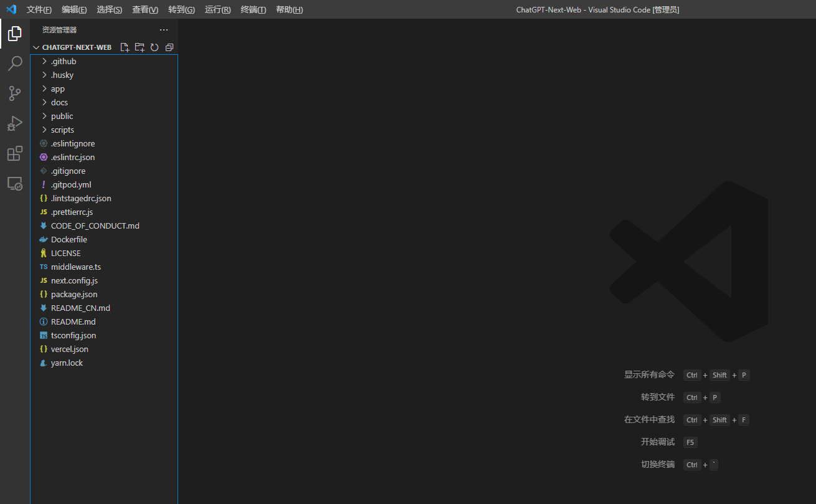Viewport: 816px width, 504px height.
Task: Open the 文件(F) menu
Action: 39,9
